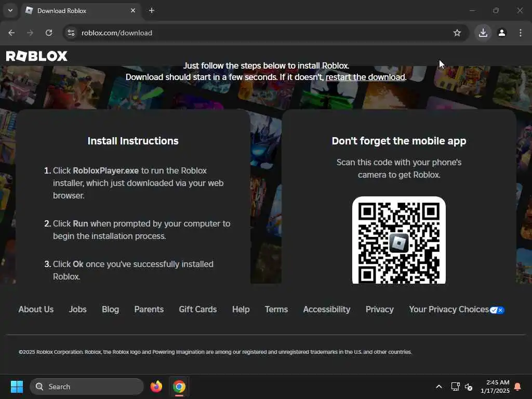Show hidden system tray icons
The width and height of the screenshot is (532, 399).
[x=438, y=387]
